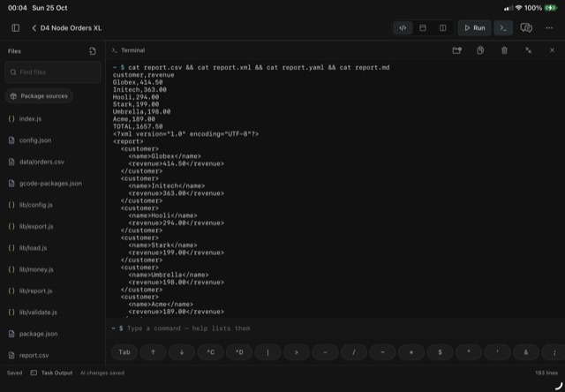Viewport: 565px width, 392px height.
Task: Focus the terminal command input
Action: (335, 328)
